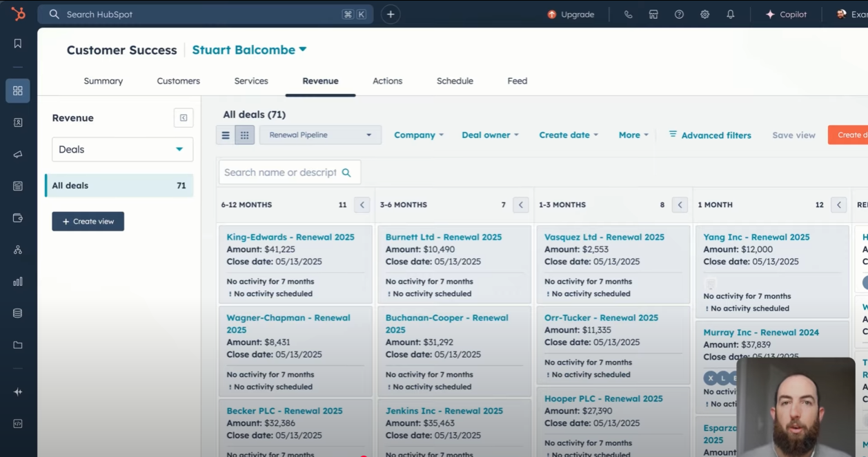Open marketing megaphone icon in sidebar
Image resolution: width=868 pixels, height=457 pixels.
pyautogui.click(x=18, y=155)
